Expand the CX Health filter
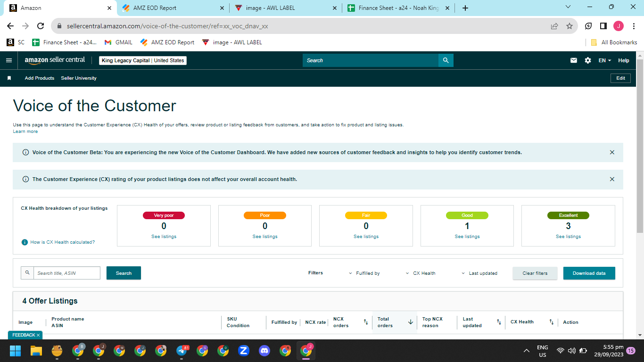Image resolution: width=644 pixels, height=362 pixels. [x=421, y=273]
